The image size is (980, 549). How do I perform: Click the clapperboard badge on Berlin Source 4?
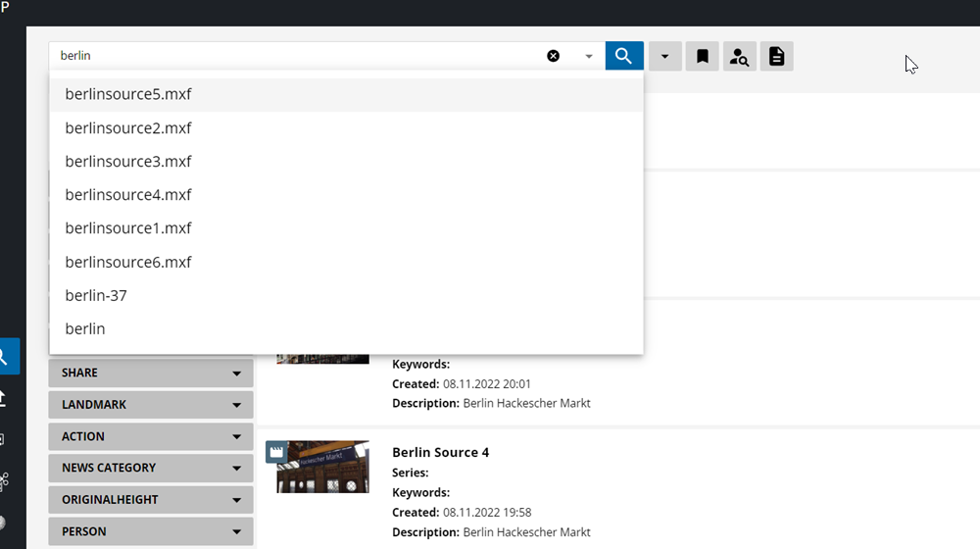click(277, 452)
